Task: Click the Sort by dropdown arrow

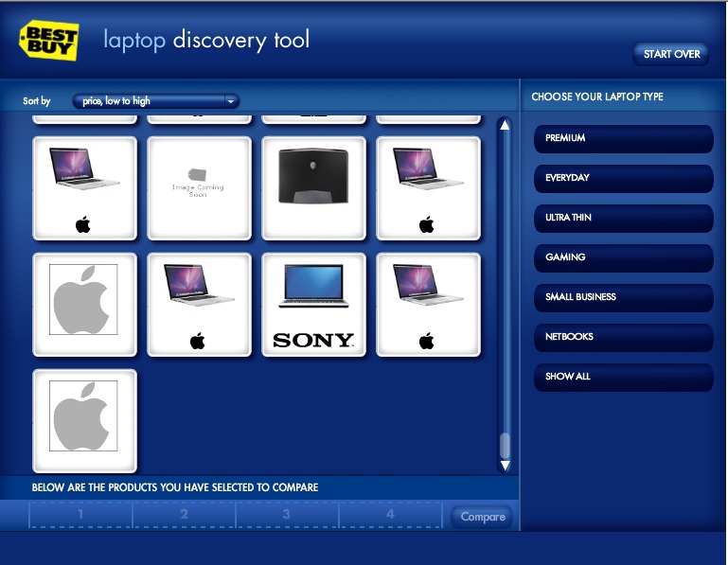Action: 231,101
